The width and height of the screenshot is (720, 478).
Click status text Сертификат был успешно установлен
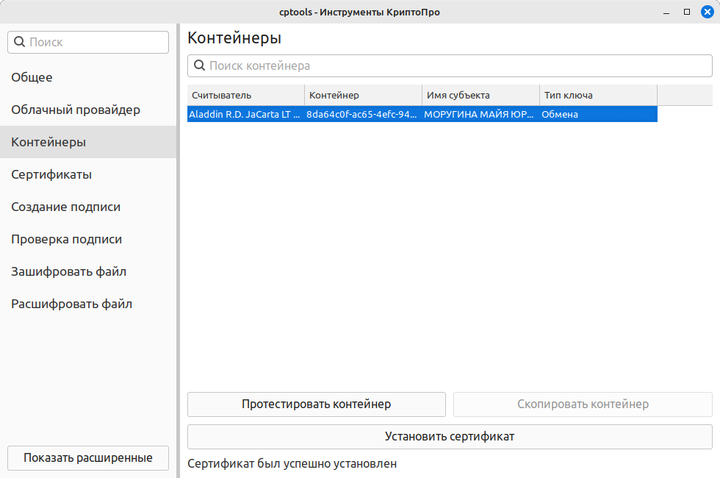(292, 464)
